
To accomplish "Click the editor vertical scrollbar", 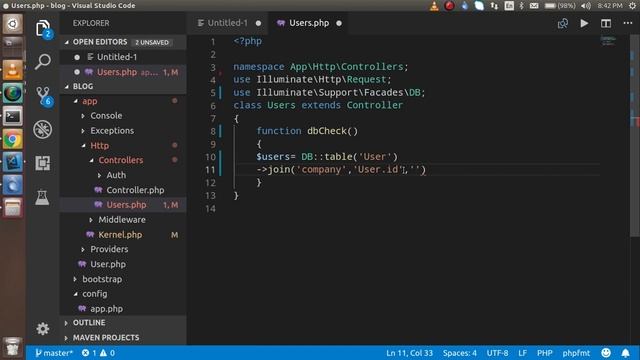I will (635, 135).
